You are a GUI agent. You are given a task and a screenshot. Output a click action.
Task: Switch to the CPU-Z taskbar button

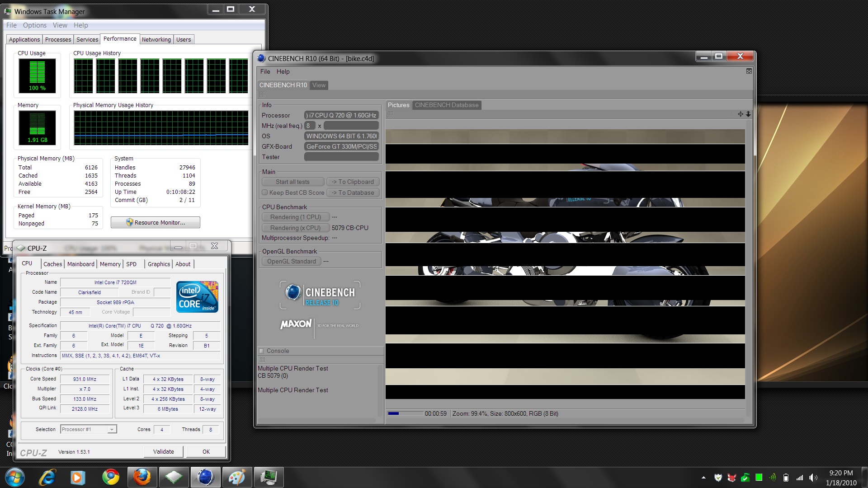coord(174,477)
